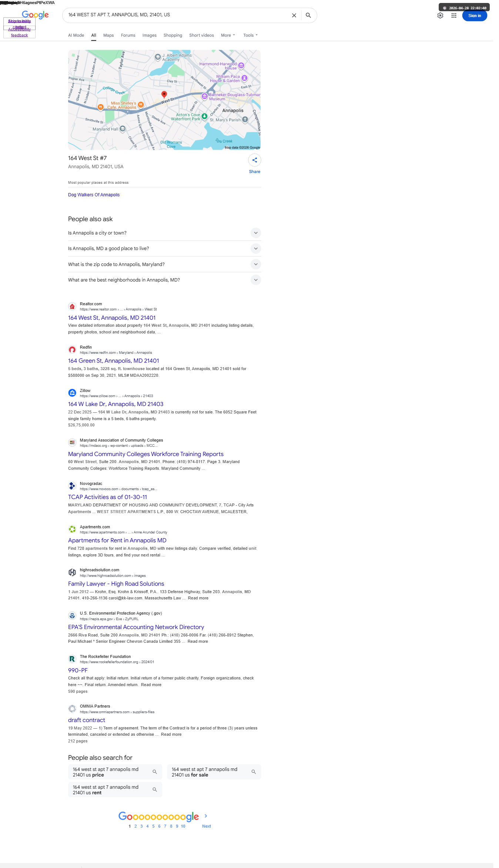Click the magnifier search icon
Viewport: 499px width, 868px height.
pos(308,16)
